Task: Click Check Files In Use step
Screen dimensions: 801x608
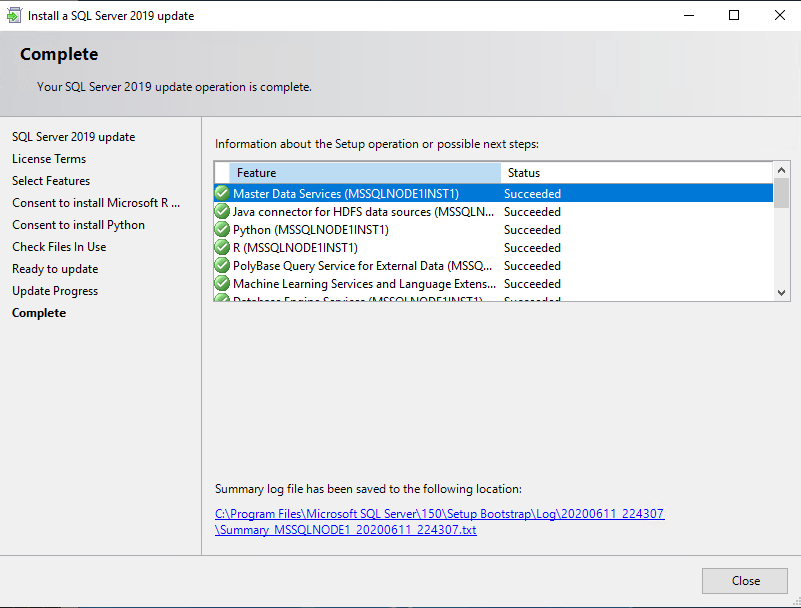Action: (x=59, y=247)
